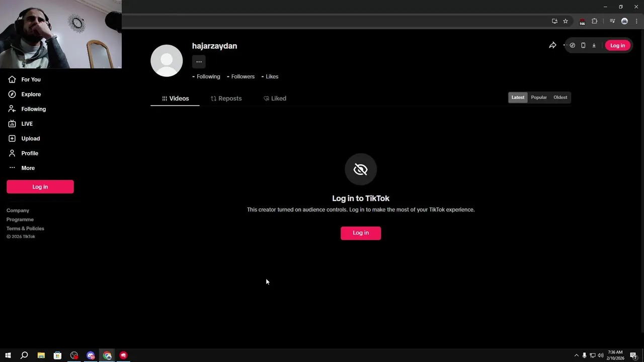This screenshot has width=644, height=362.
Task: Sort videos by Latest
Action: [x=518, y=98]
